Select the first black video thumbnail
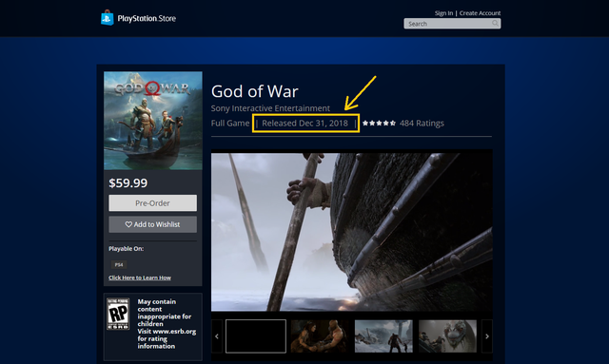 256,336
